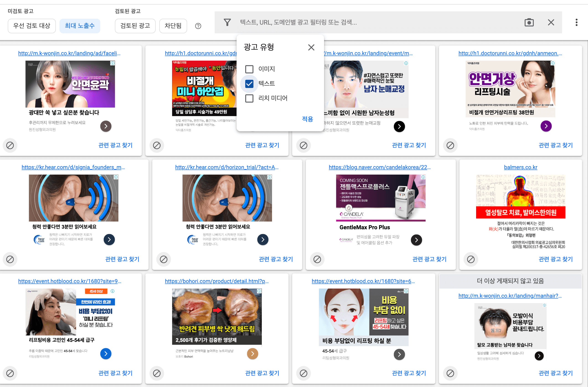
Task: Click 관련 광고 찾기 under 안면거상 ad
Action: 555,145
